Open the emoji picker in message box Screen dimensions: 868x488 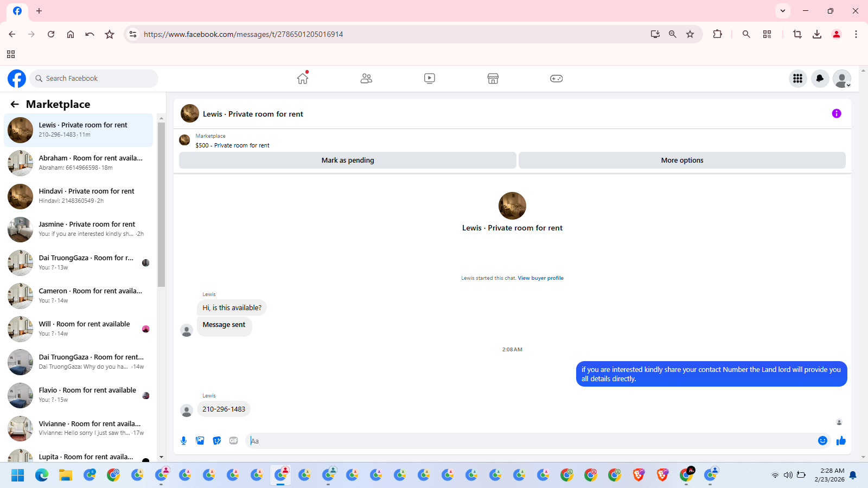pyautogui.click(x=822, y=441)
